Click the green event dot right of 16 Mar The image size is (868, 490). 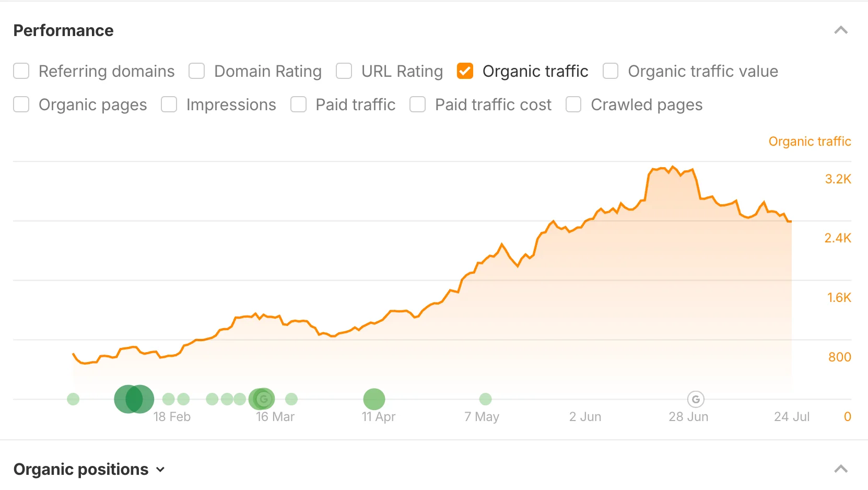coord(290,399)
